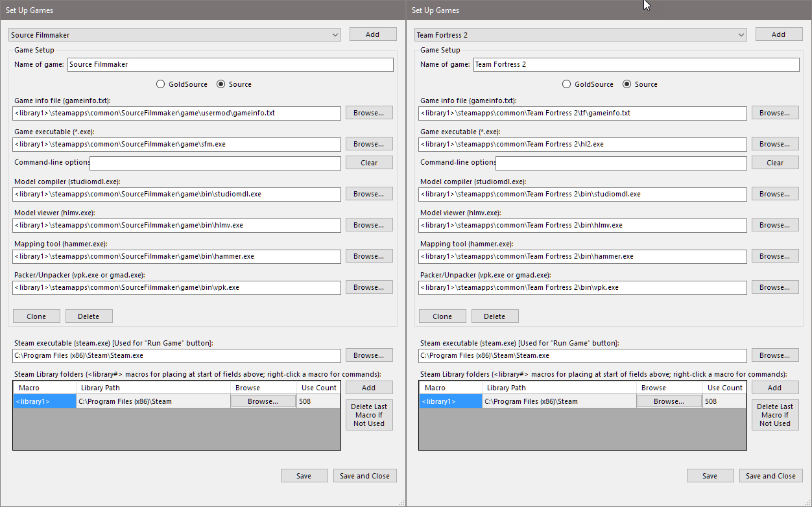Screen dimensions: 812x507
Task: Browse for hammer.exe in Source Filmmaker window
Action: [x=369, y=256]
